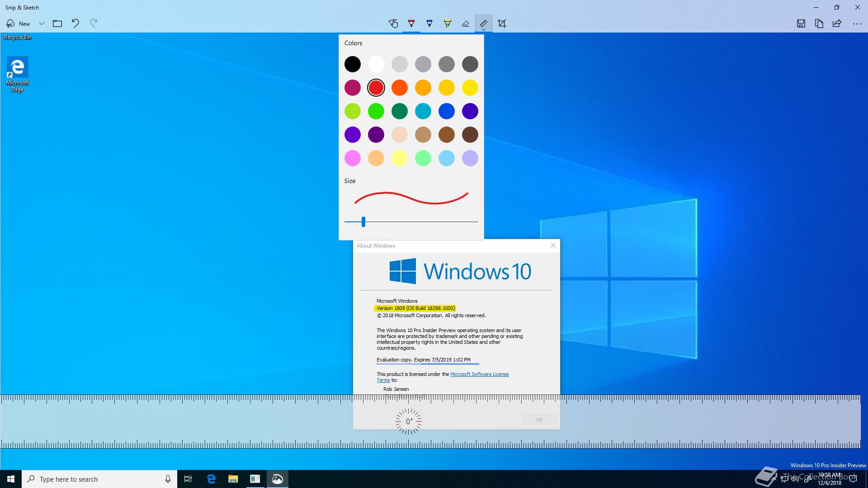The height and width of the screenshot is (488, 868).
Task: Select the yellow Highlighter tool
Action: pyautogui.click(x=448, y=23)
